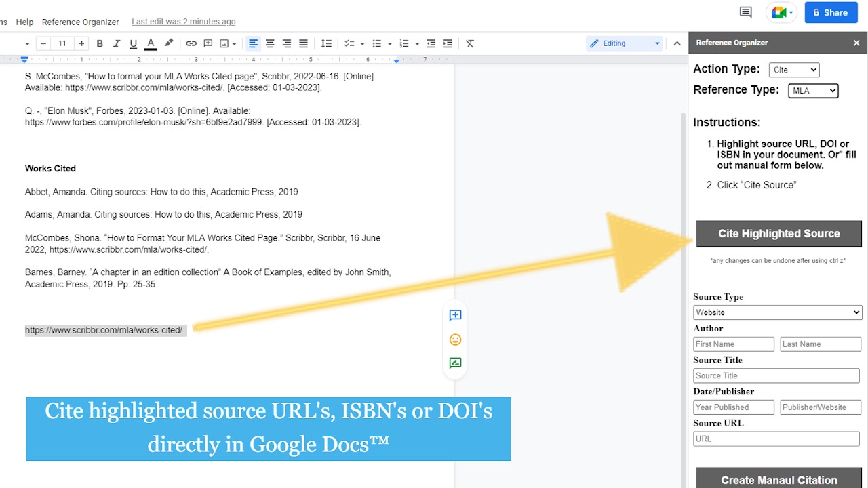Expand bulleted list options dropdown
The image size is (868, 488).
pos(389,43)
